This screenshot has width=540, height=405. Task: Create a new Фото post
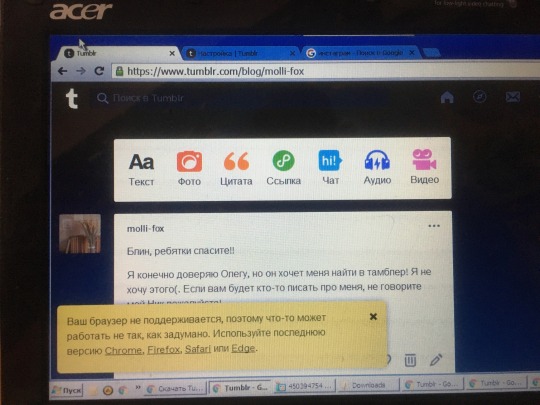(189, 168)
